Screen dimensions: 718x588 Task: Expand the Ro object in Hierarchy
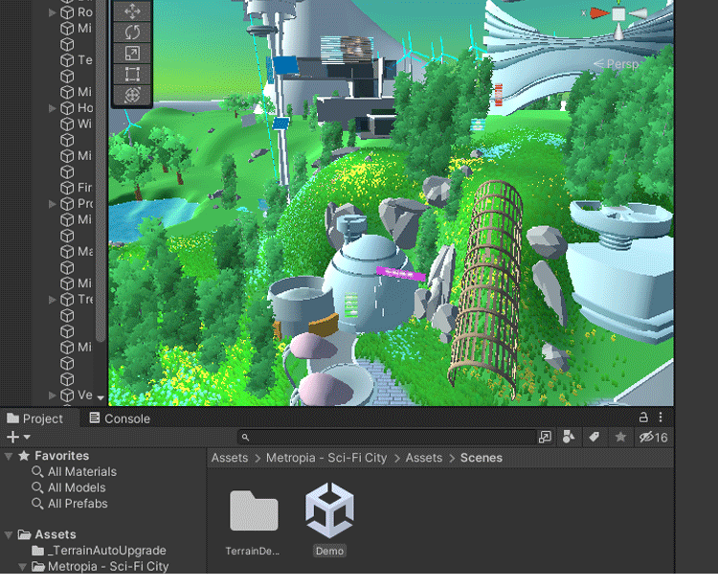pos(53,12)
